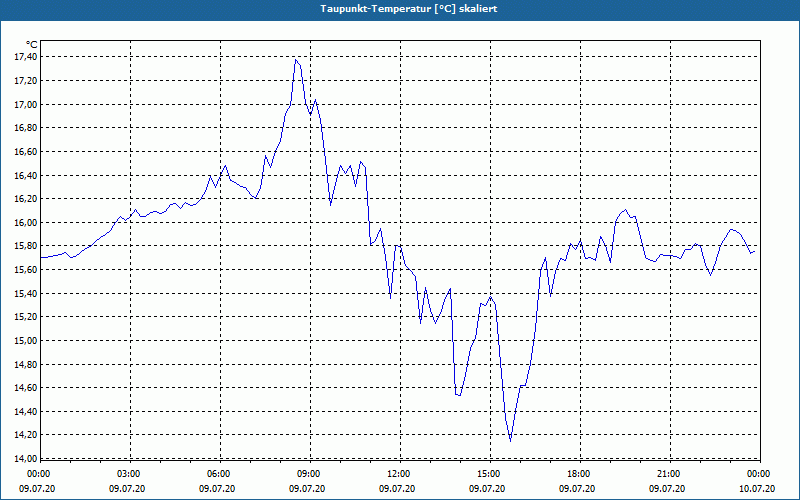Click the 16,80 y-axis value
800x500 pixels.
point(26,128)
